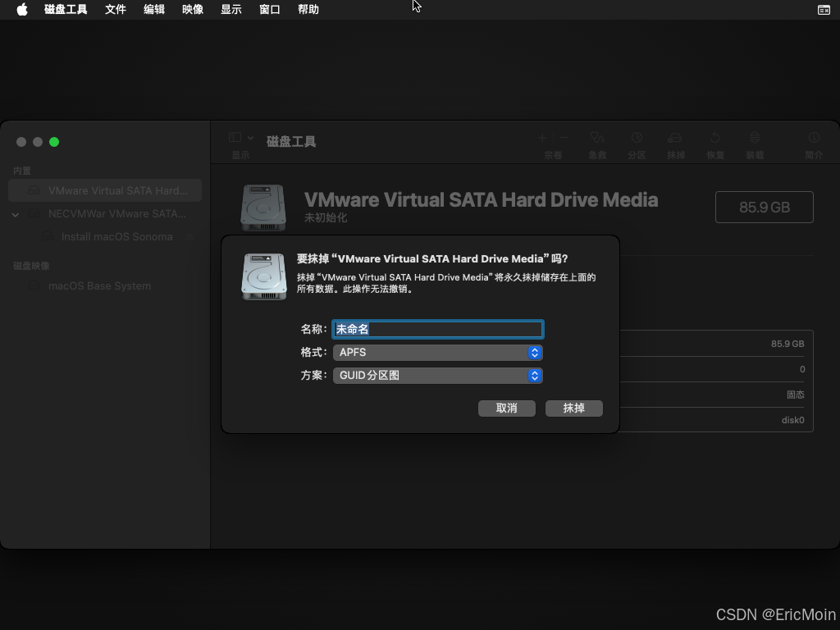Click the 取消 cancel button

coord(507,409)
